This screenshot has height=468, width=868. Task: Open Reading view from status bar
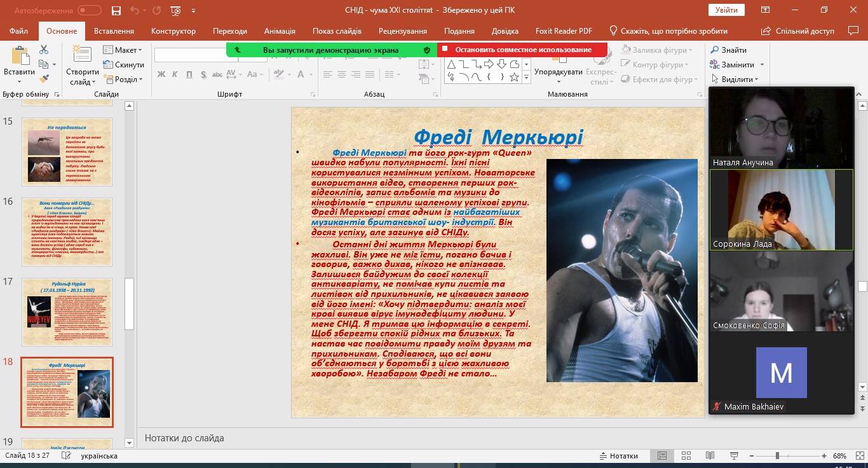pos(710,456)
